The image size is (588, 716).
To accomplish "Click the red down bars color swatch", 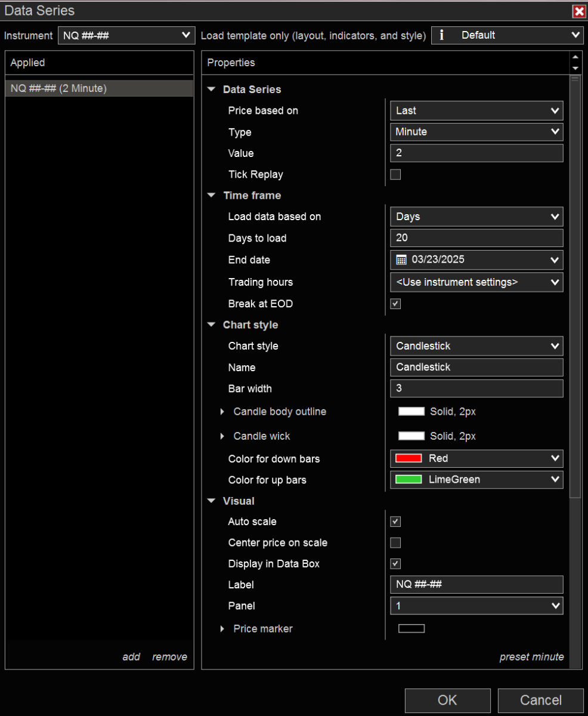I will pyautogui.click(x=408, y=459).
